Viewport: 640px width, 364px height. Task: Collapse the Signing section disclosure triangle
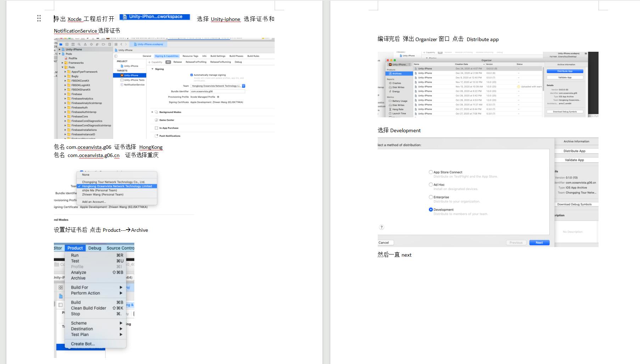152,69
